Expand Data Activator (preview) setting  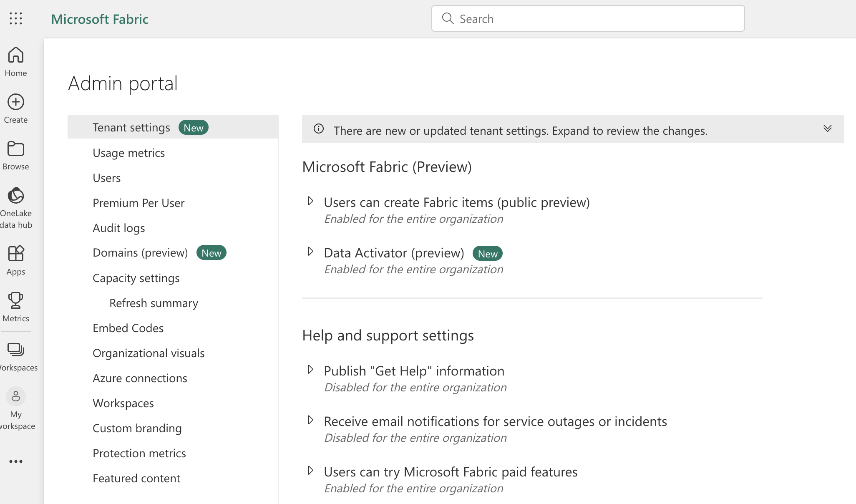tap(310, 252)
